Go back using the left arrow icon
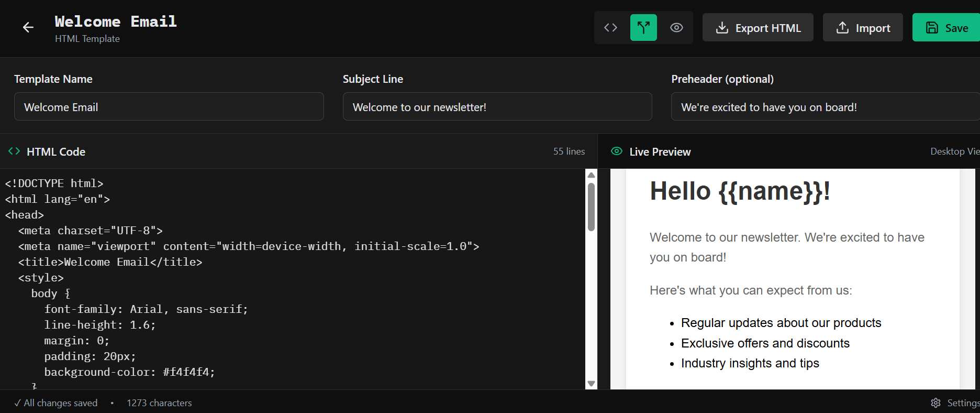Screen dimensions: 980x413 (28, 28)
